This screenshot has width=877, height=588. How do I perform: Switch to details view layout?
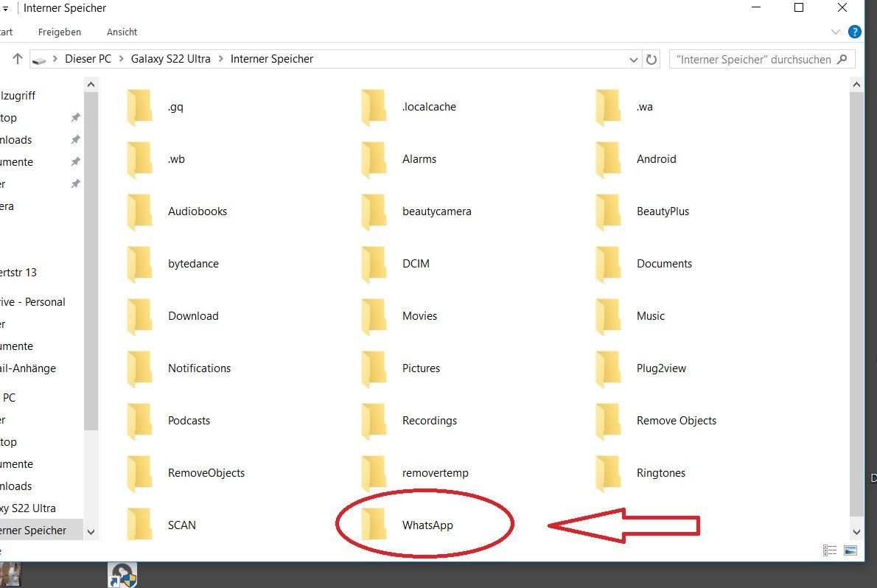(830, 550)
